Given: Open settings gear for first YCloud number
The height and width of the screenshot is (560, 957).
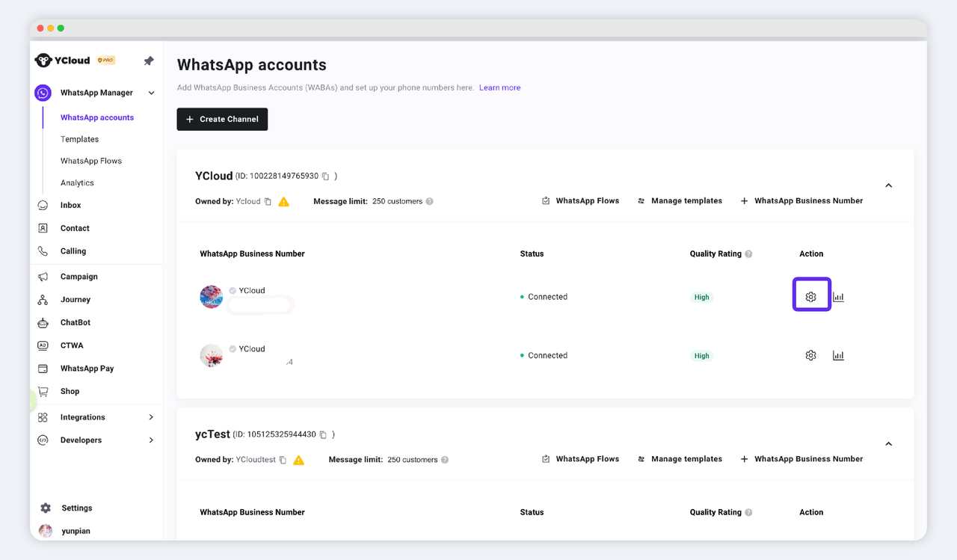Looking at the screenshot, I should point(810,297).
